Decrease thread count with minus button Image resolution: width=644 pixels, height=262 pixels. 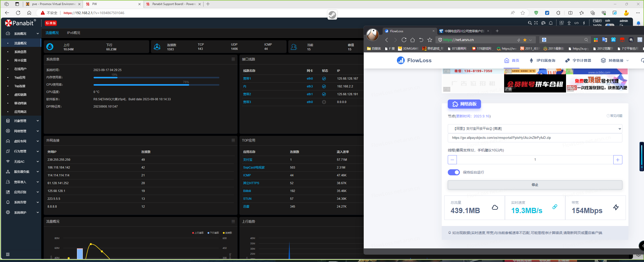pyautogui.click(x=452, y=160)
